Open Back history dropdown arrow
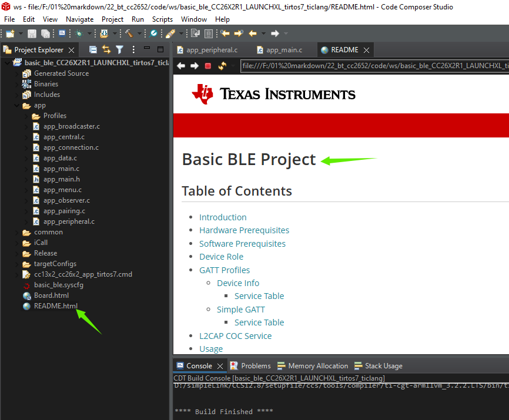The image size is (509, 420). 263,33
